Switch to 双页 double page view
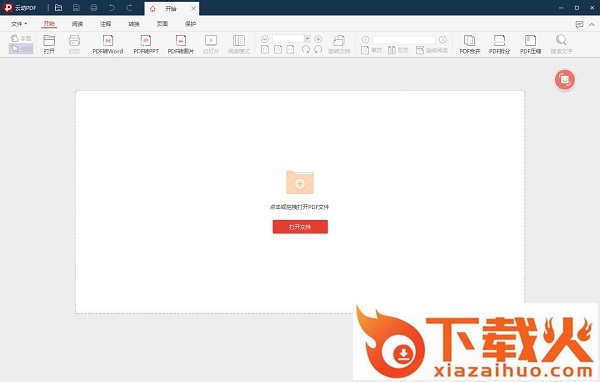The height and width of the screenshot is (382, 600). pyautogui.click(x=398, y=50)
